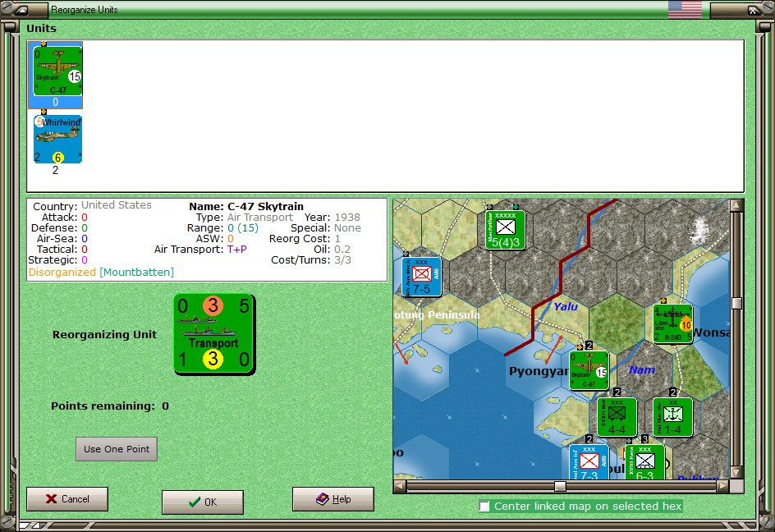Image resolution: width=775 pixels, height=532 pixels.
Task: Click the Points remaining: 0 label
Action: pyautogui.click(x=110, y=406)
